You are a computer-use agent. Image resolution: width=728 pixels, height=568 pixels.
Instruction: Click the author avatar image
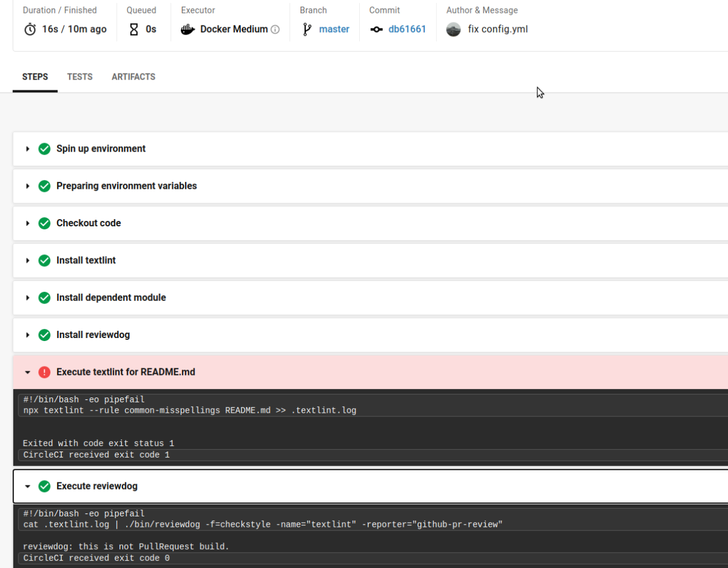point(453,29)
